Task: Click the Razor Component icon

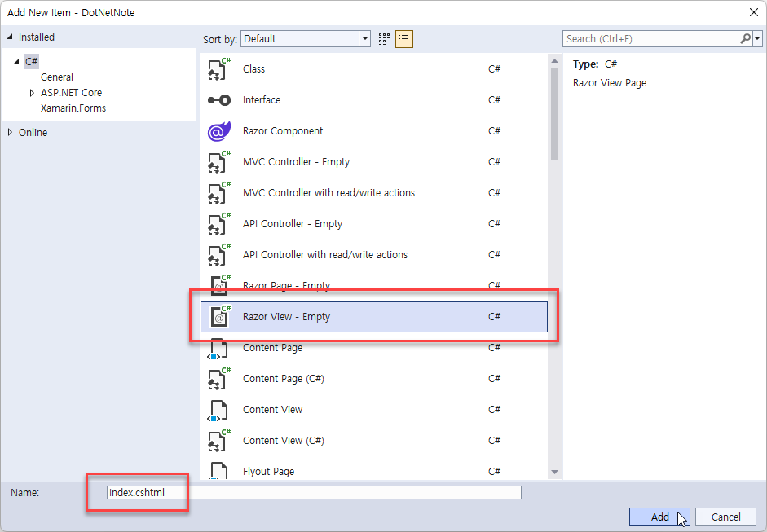Action: (218, 131)
